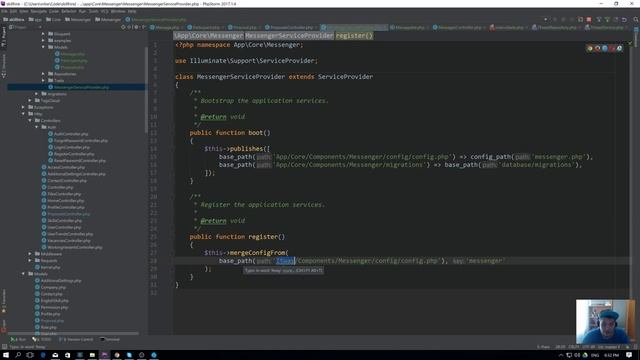Screen dimensions: 640x360
Task: Expand the Repositories folder arrow
Action: click(43, 74)
